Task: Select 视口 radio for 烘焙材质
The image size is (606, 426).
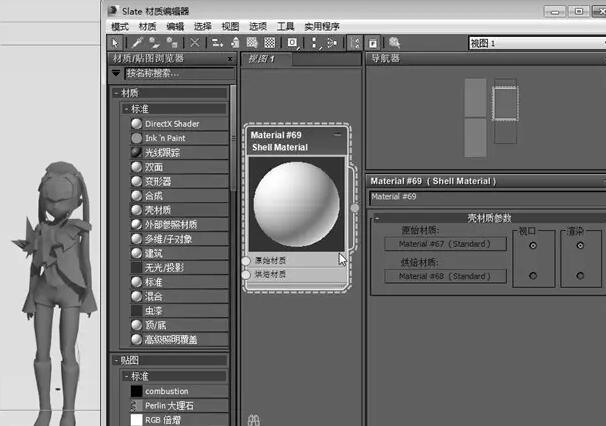Action: click(533, 276)
